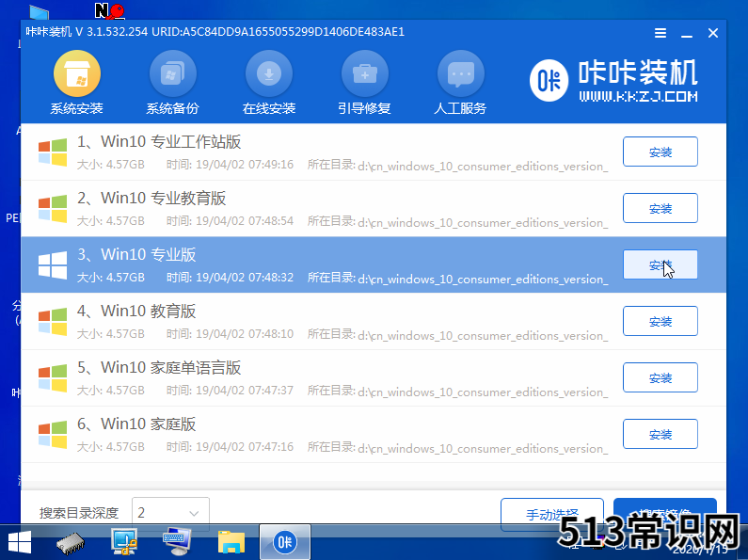Viewport: 748px width, 560px height.
Task: Click the 手动选择 button
Action: [552, 514]
